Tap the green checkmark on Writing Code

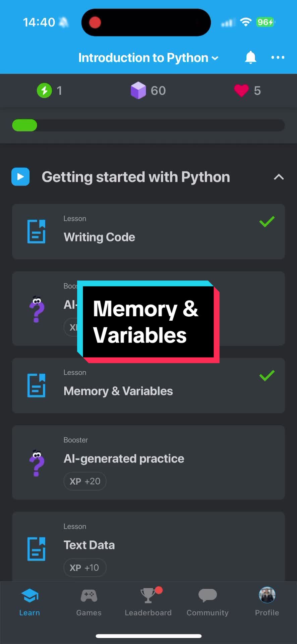pyautogui.click(x=267, y=222)
